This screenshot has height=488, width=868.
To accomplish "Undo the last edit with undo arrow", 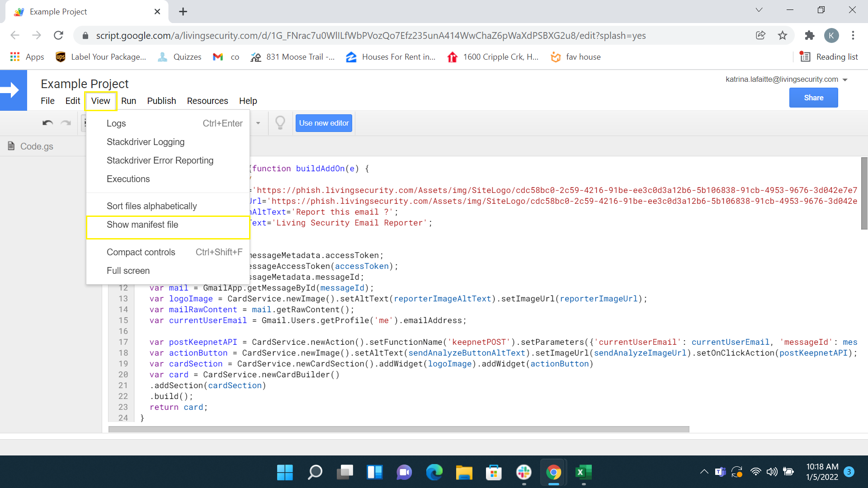I will click(48, 123).
